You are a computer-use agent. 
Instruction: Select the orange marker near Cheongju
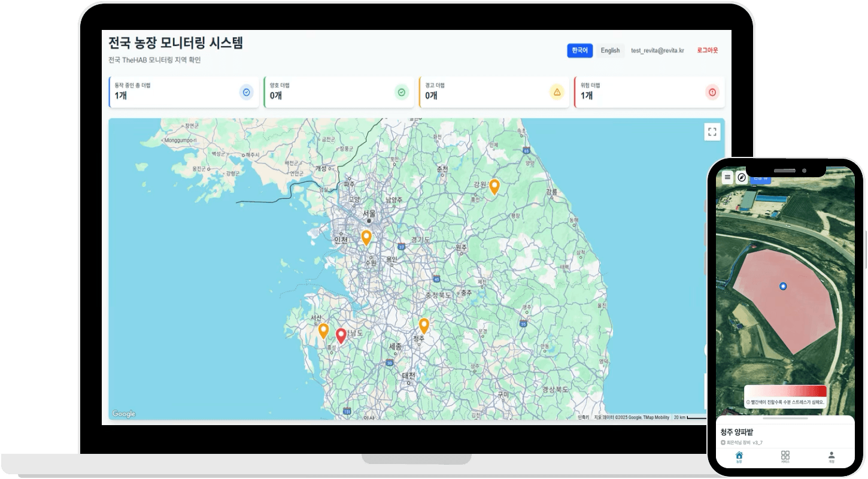pyautogui.click(x=424, y=325)
